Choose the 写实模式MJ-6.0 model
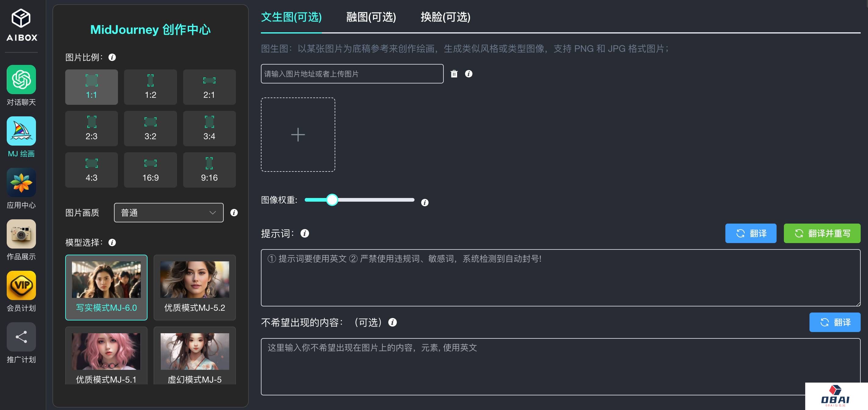Image resolution: width=868 pixels, height=410 pixels. pyautogui.click(x=106, y=287)
